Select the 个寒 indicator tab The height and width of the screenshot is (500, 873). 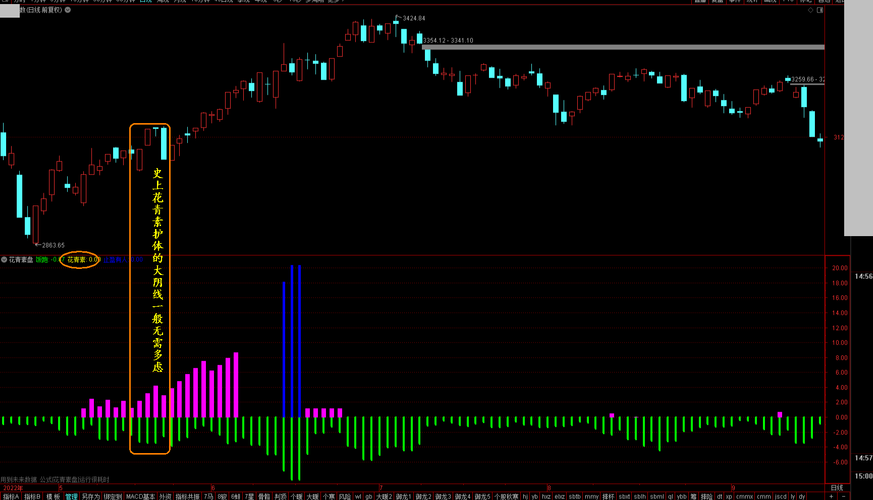(x=329, y=496)
